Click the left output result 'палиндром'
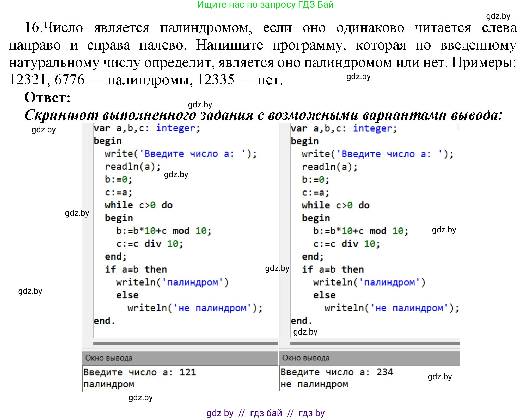 pyautogui.click(x=109, y=384)
